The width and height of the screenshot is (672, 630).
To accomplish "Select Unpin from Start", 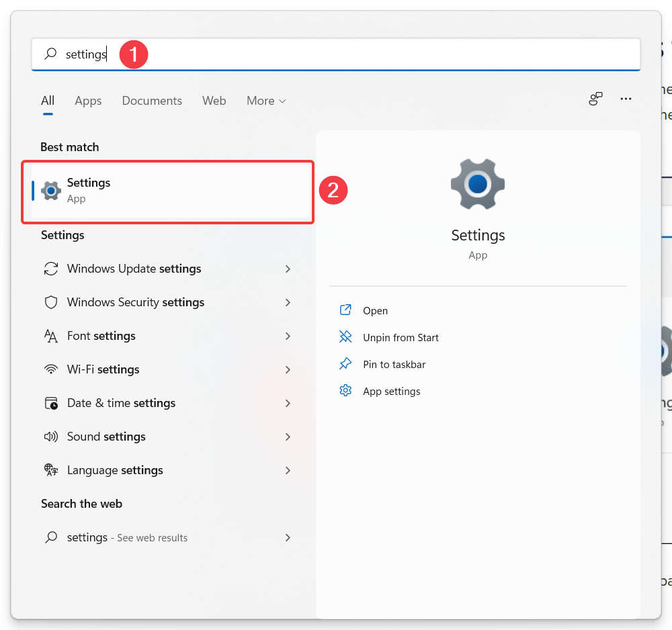I will [401, 337].
